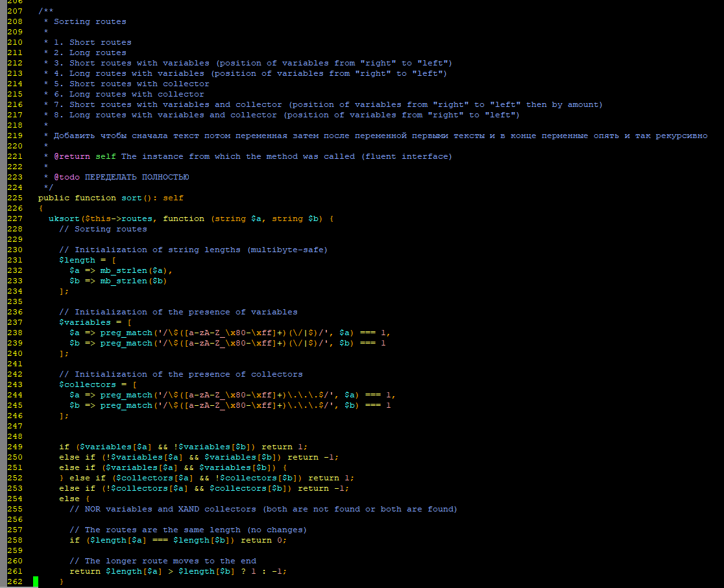Click line number 225 in the gutter
This screenshot has height=588, width=724.
(14, 198)
